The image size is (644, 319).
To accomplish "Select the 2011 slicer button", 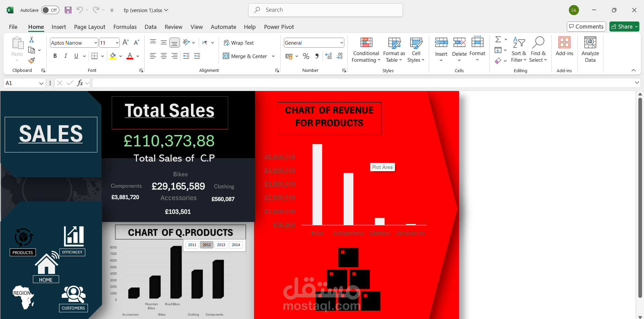I will (192, 245).
